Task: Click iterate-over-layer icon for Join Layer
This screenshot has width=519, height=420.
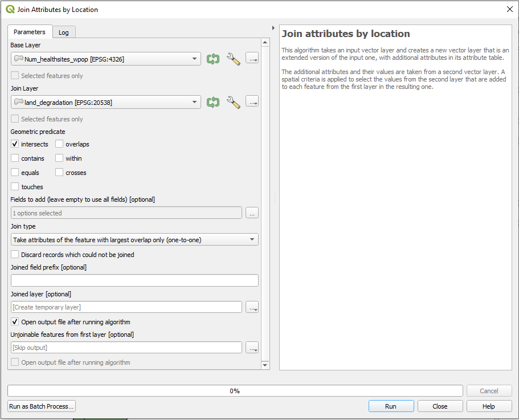Action: coord(213,103)
